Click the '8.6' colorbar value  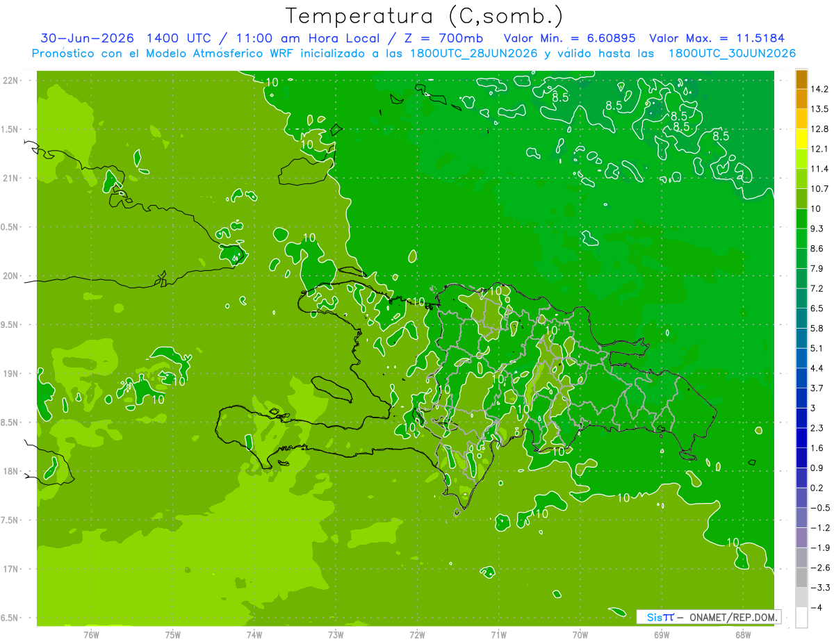pos(817,249)
